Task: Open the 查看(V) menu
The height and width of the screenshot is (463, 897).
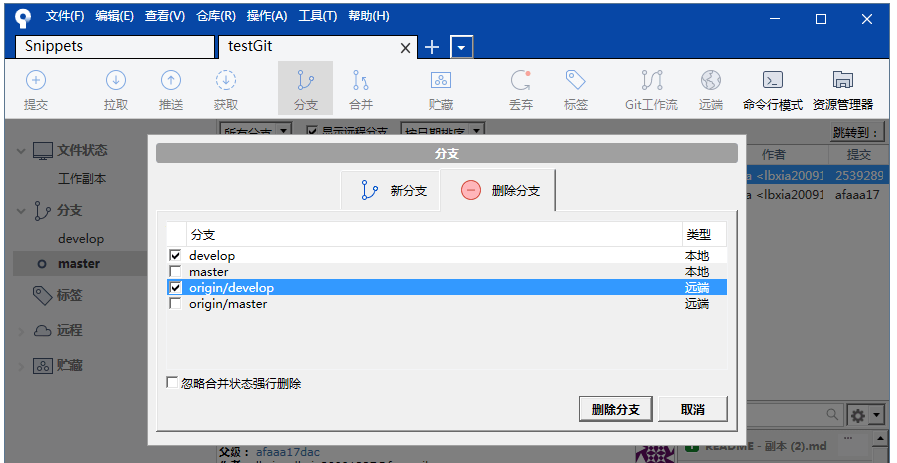Action: pyautogui.click(x=165, y=16)
